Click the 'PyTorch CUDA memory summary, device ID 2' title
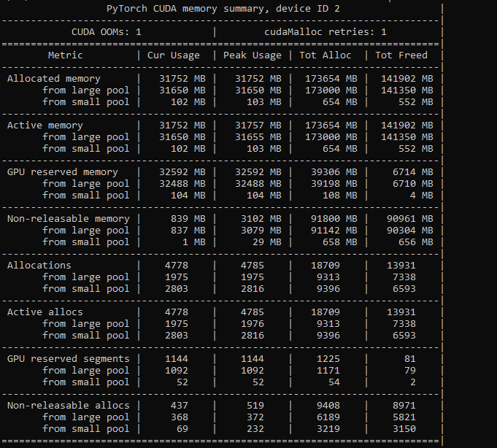The width and height of the screenshot is (497, 448). (223, 9)
